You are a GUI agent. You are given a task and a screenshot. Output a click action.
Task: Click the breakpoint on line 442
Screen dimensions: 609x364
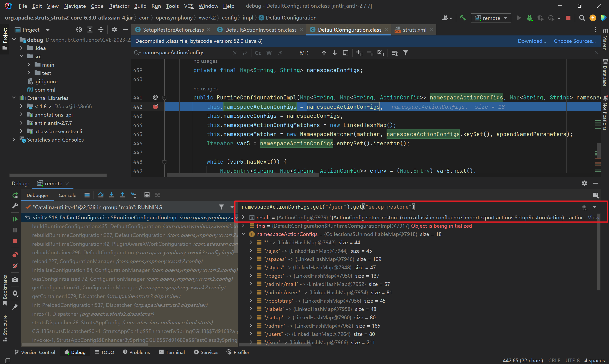pos(155,107)
